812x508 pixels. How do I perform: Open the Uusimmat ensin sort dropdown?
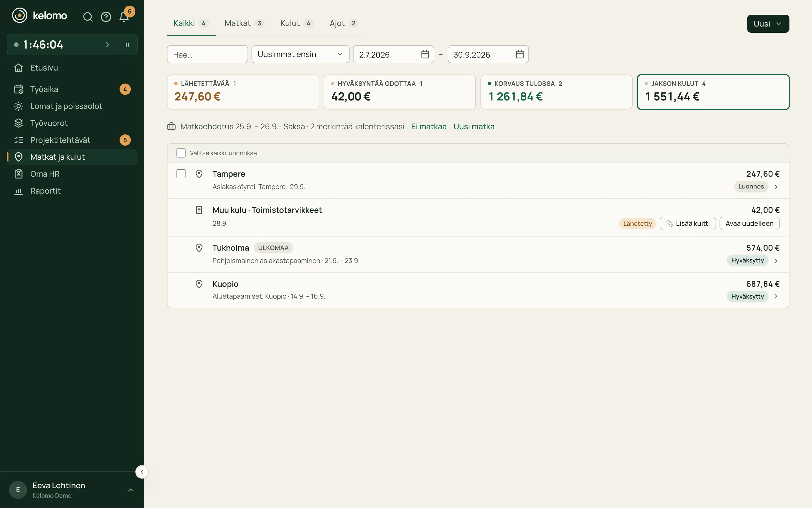coord(300,54)
